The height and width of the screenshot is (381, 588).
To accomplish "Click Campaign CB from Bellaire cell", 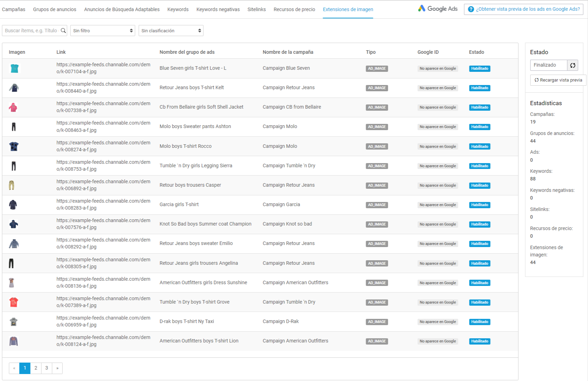I will (292, 107).
